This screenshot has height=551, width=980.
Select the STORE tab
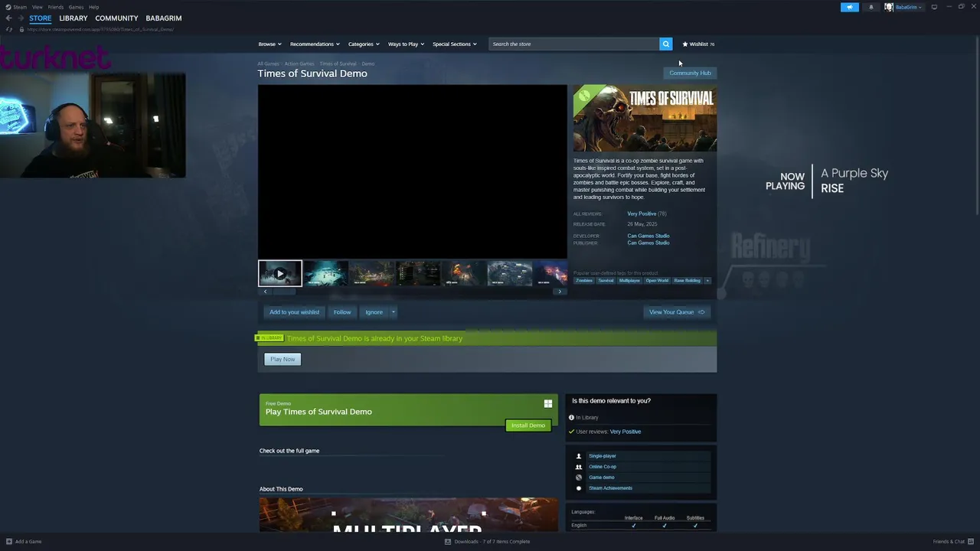tap(41, 18)
